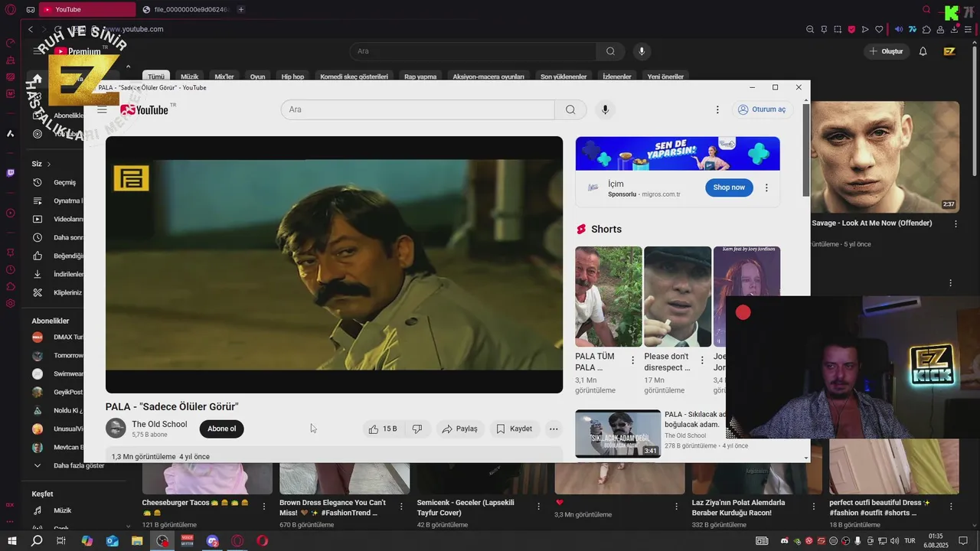980x551 pixels.
Task: Open Twitch in Opera sidebar
Action: point(10,173)
